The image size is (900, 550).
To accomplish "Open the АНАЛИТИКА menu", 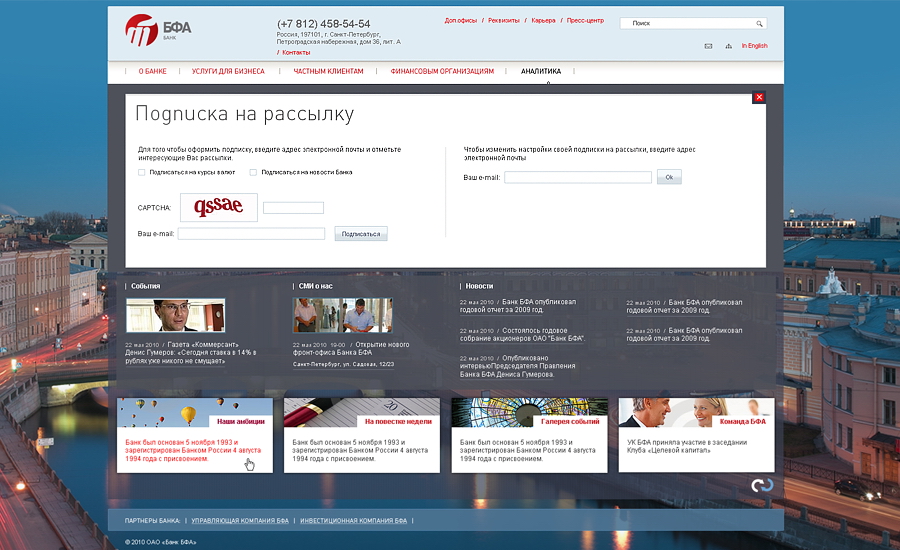I will pos(541,71).
